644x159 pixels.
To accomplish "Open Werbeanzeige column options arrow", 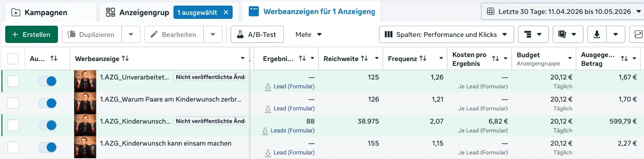I will pos(243,59).
